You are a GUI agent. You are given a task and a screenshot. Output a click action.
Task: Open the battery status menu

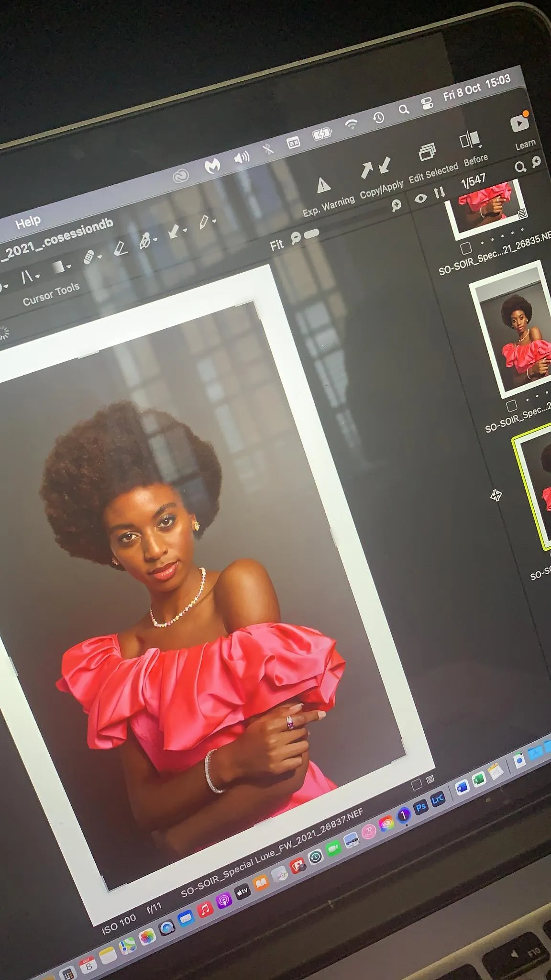click(x=322, y=134)
